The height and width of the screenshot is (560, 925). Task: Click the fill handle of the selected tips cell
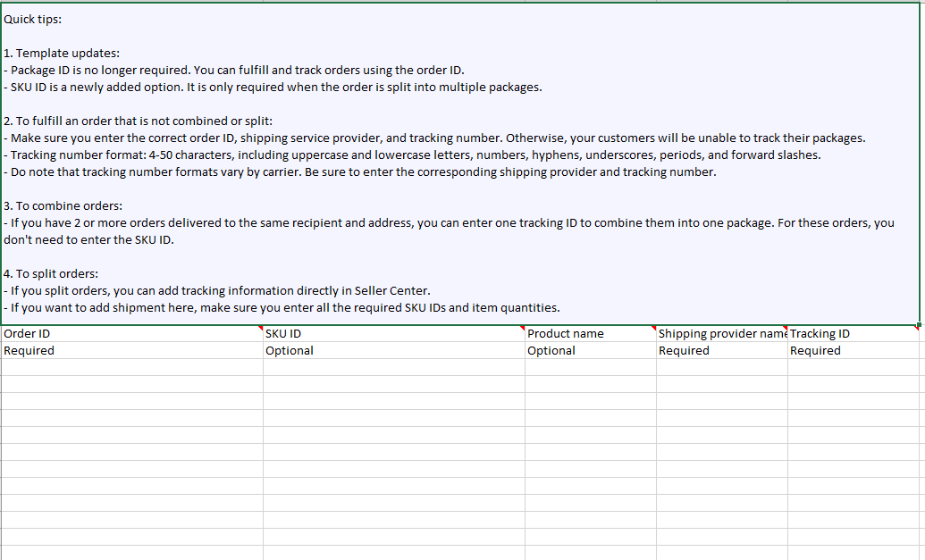[x=920, y=324]
